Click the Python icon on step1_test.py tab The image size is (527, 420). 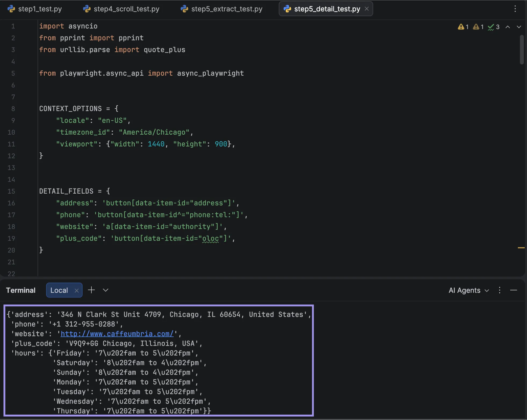coord(11,9)
